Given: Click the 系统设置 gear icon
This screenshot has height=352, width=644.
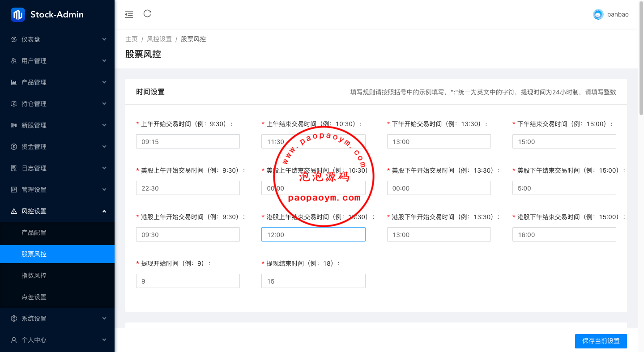Looking at the screenshot, I should (x=14, y=318).
